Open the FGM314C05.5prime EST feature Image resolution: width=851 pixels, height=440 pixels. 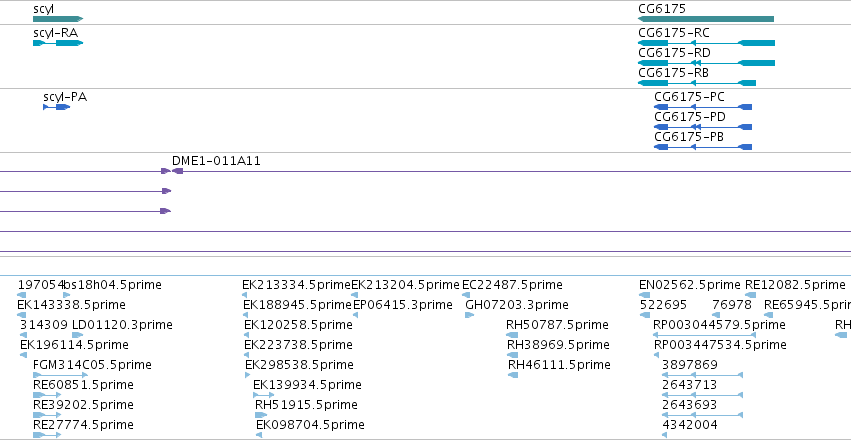(60, 375)
